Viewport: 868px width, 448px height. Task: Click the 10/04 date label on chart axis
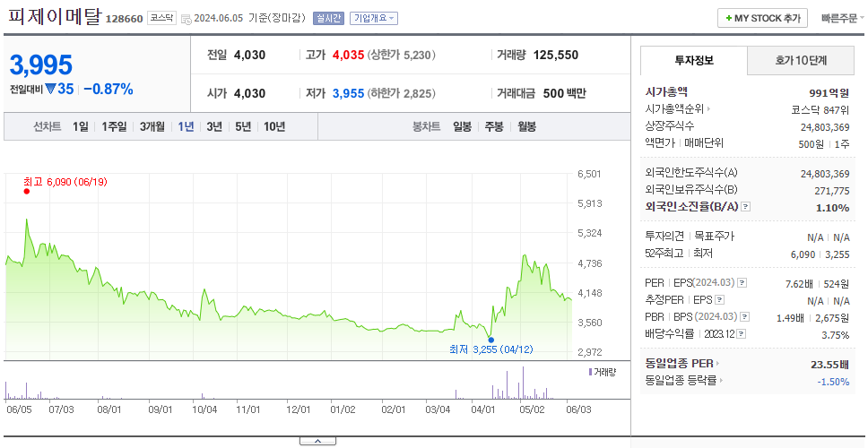coord(204,409)
